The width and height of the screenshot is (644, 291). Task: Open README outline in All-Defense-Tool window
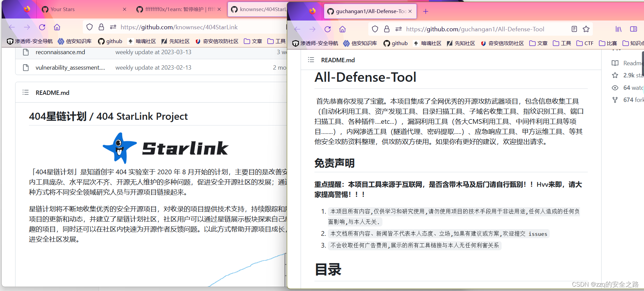tap(311, 60)
